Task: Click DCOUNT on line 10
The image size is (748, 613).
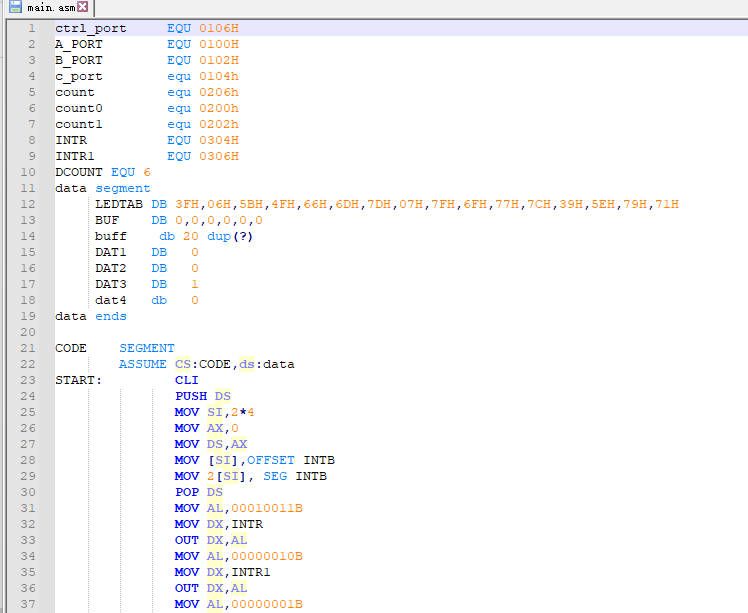Action: click(79, 172)
